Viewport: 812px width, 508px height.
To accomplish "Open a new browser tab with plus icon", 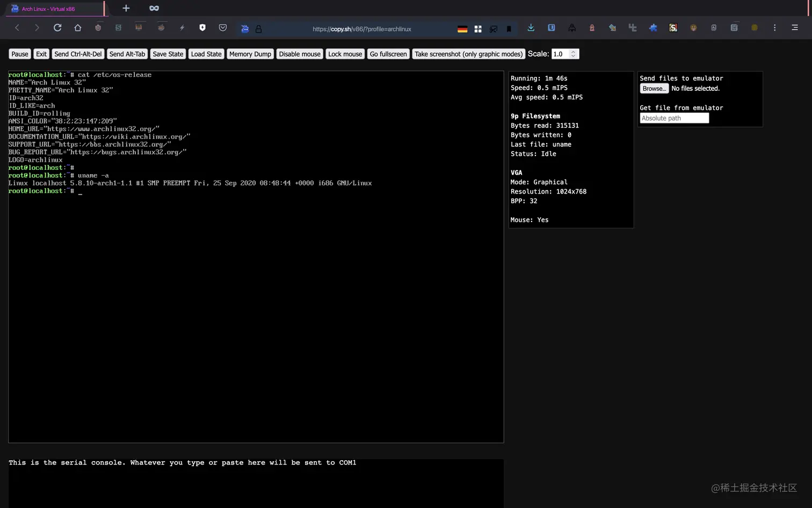I will point(126,8).
